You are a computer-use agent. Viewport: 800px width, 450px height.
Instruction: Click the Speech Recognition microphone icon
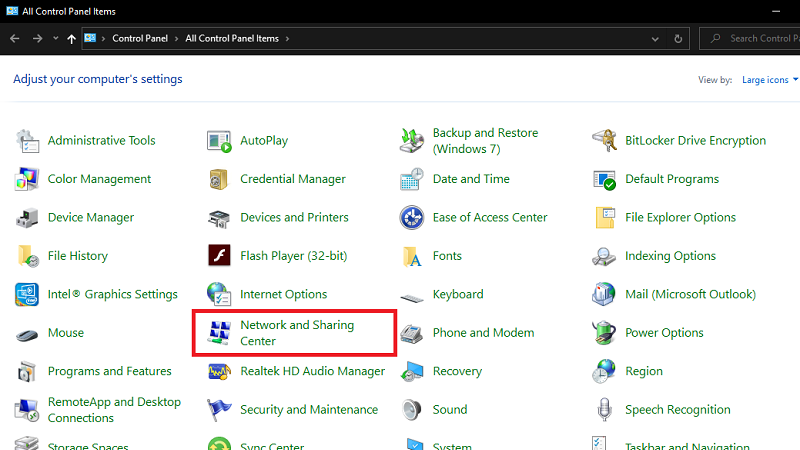[605, 409]
